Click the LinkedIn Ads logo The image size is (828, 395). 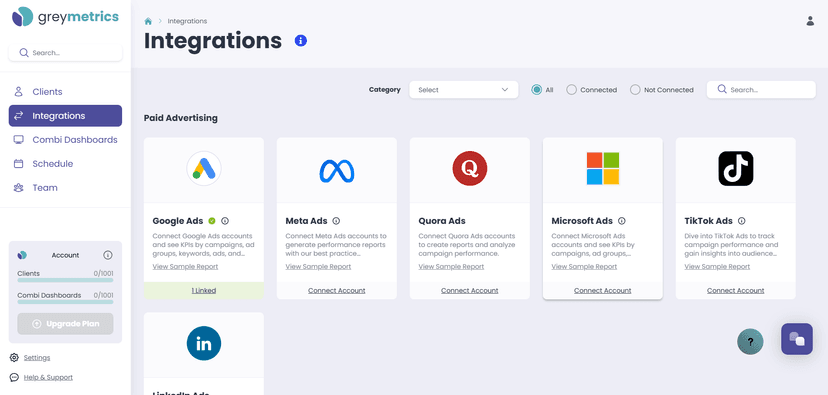coord(204,344)
